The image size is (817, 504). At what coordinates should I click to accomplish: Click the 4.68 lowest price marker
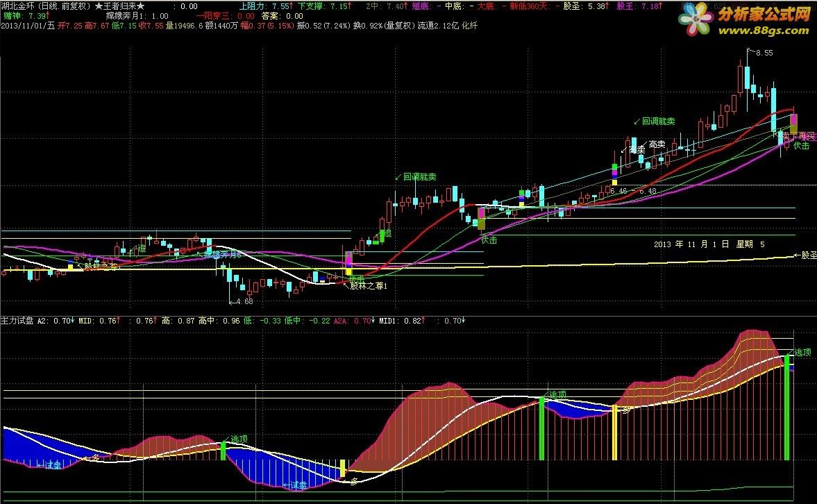[244, 301]
